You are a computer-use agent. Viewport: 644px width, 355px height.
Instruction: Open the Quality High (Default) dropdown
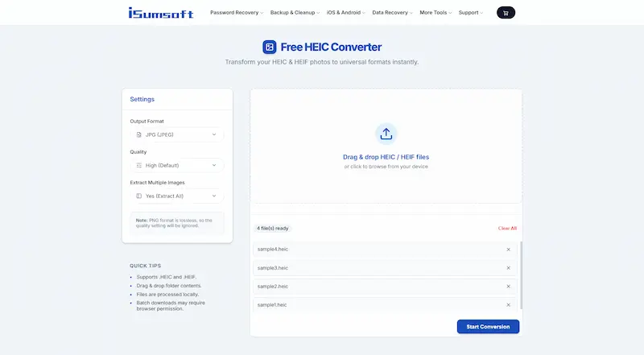177,166
